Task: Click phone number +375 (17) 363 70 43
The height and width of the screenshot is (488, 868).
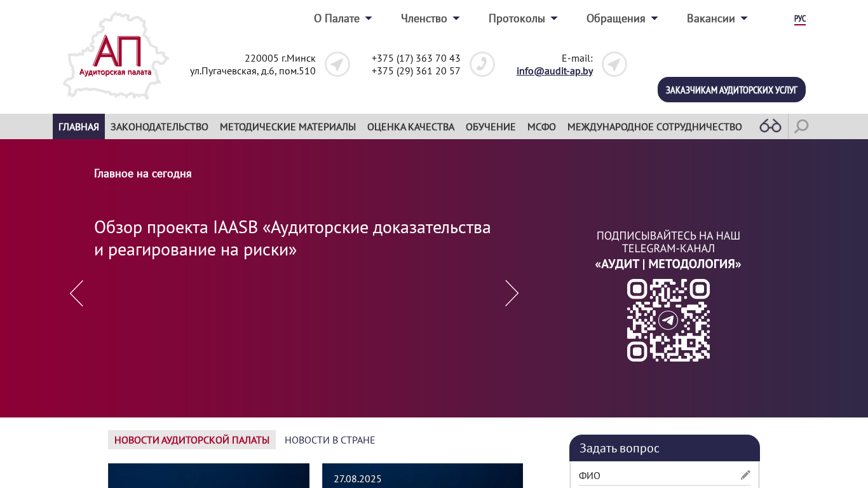Action: (416, 58)
